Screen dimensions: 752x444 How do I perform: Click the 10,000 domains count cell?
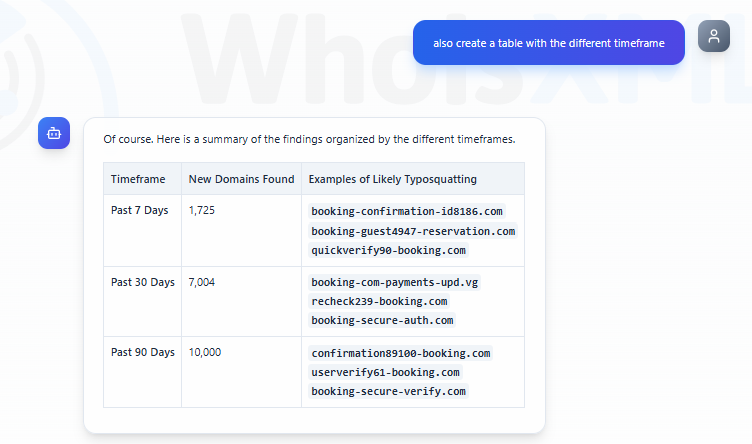click(x=205, y=353)
